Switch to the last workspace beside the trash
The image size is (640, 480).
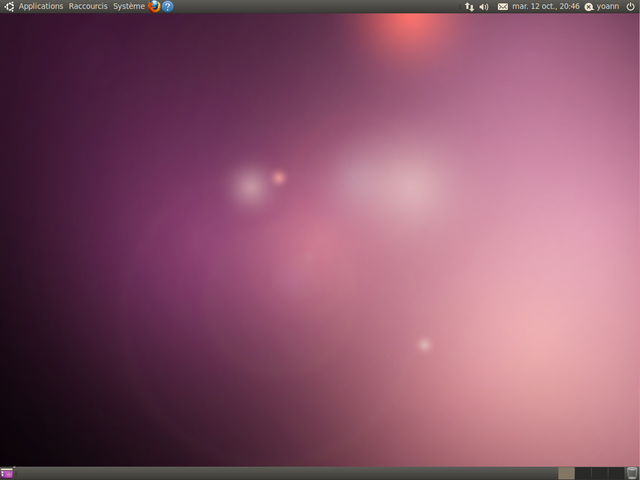coord(616,473)
